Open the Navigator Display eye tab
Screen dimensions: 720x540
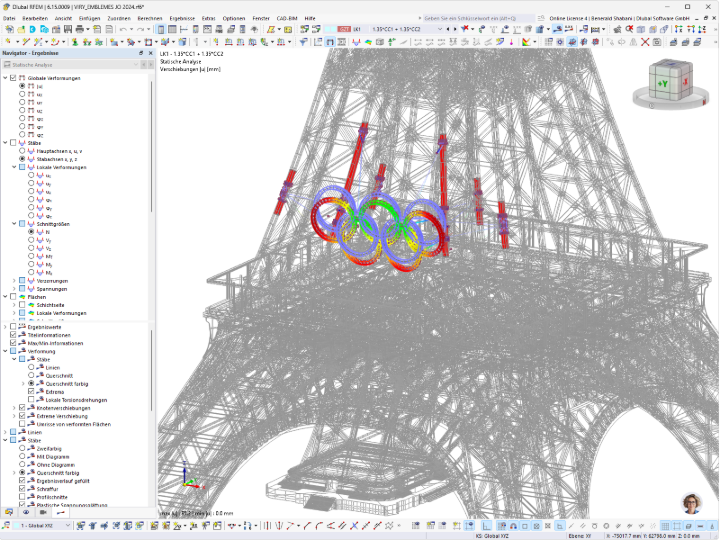[x=26, y=512]
